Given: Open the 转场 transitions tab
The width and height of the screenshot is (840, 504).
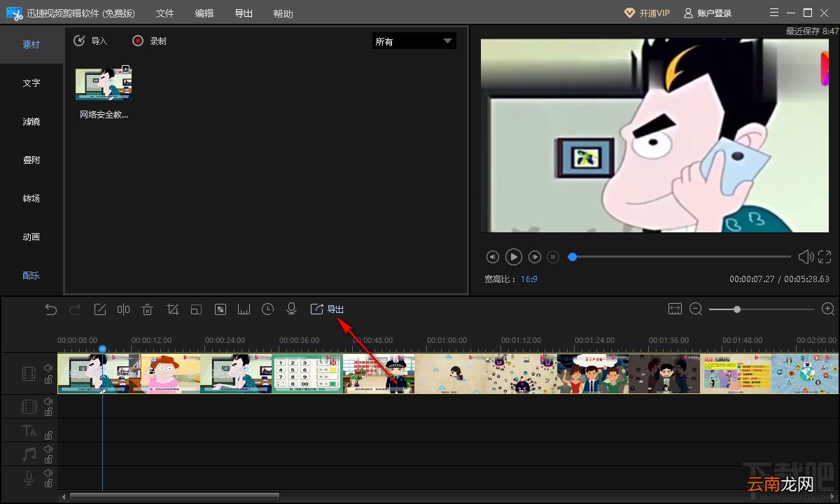Looking at the screenshot, I should click(x=31, y=199).
